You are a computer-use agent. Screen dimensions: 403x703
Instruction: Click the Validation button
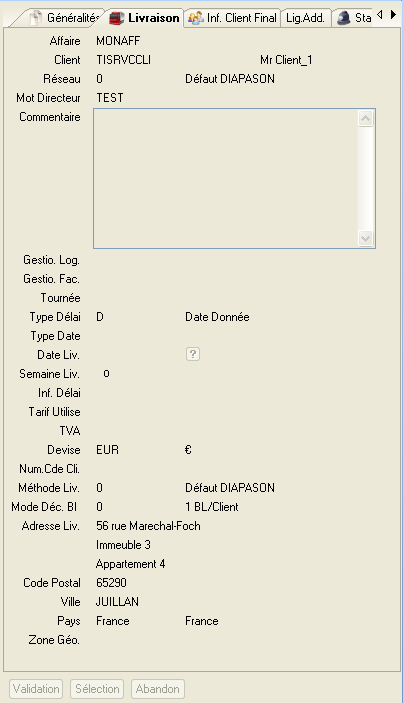[36, 689]
